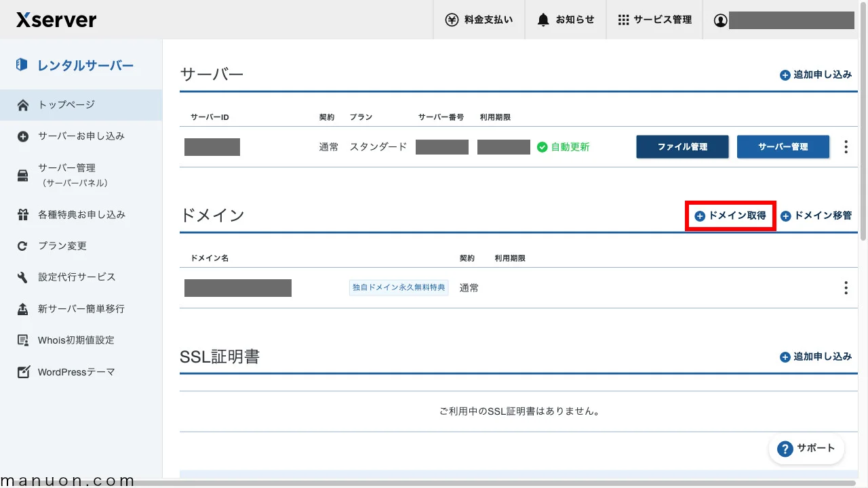The image size is (868, 488).
Task: Click the ファイル管理 button
Action: tap(682, 146)
